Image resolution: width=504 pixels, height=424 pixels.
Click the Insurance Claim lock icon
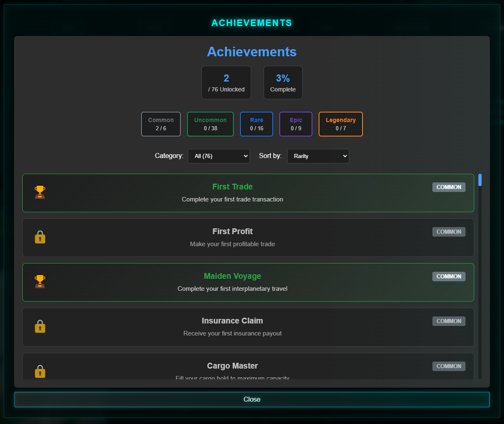tap(40, 326)
